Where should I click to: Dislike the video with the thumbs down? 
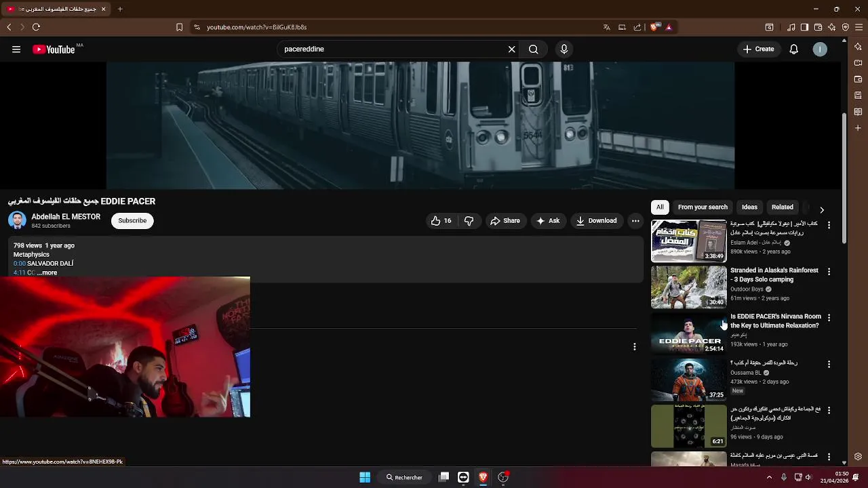pos(469,220)
